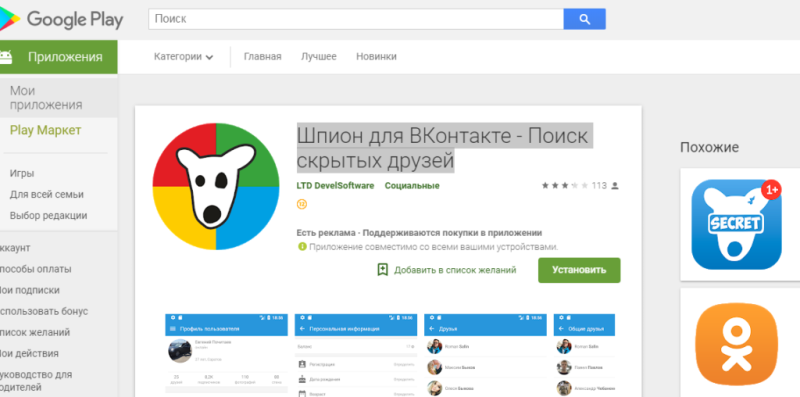Switch to the Лучшее tab
The image size is (800, 397).
[x=318, y=57]
